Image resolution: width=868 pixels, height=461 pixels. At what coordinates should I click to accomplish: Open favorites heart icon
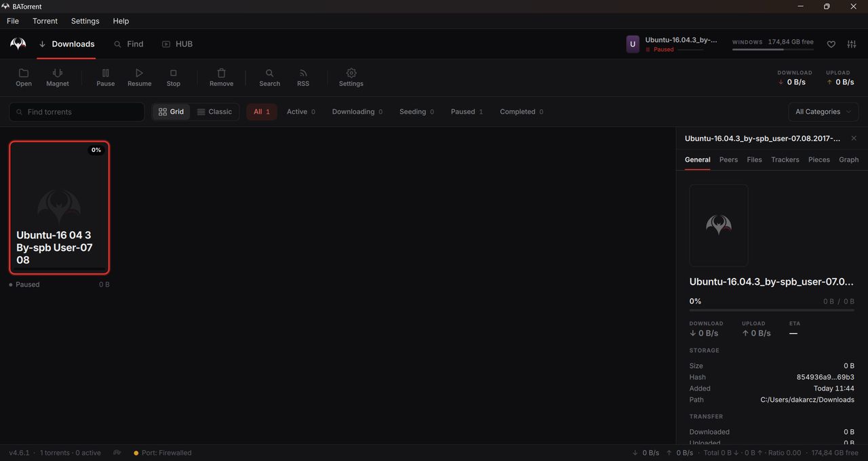pos(831,44)
